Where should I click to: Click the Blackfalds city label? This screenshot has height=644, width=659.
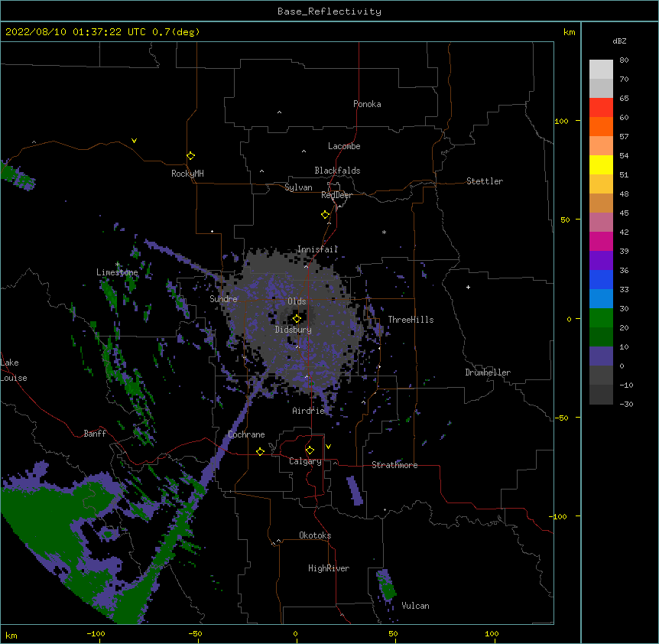(x=337, y=171)
